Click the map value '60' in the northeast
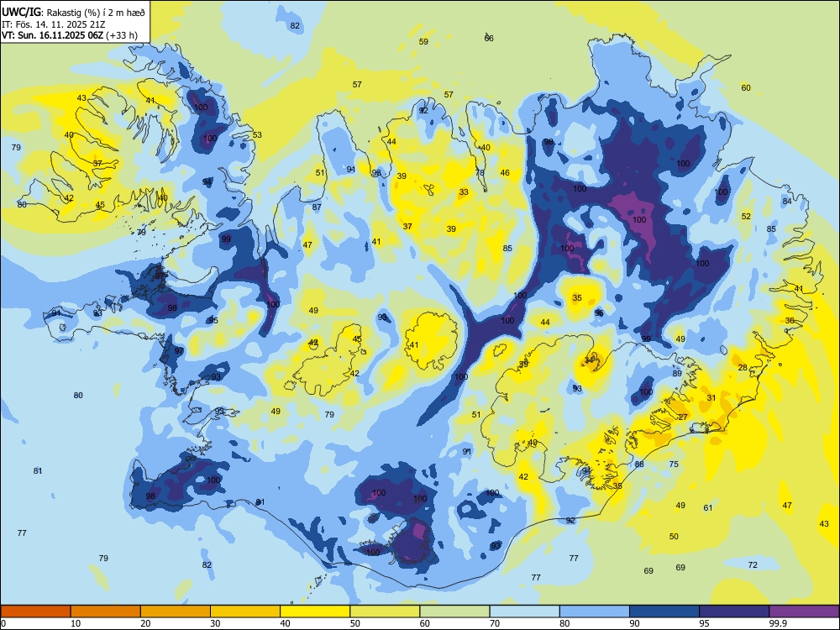The width and height of the screenshot is (840, 630). tap(746, 88)
